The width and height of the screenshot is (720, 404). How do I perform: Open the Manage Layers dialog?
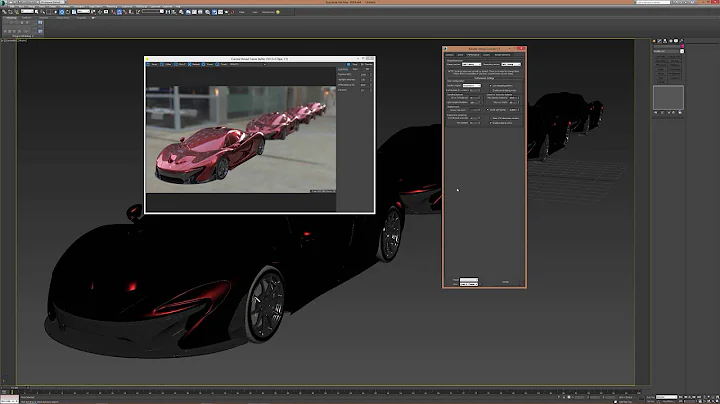tap(181, 12)
